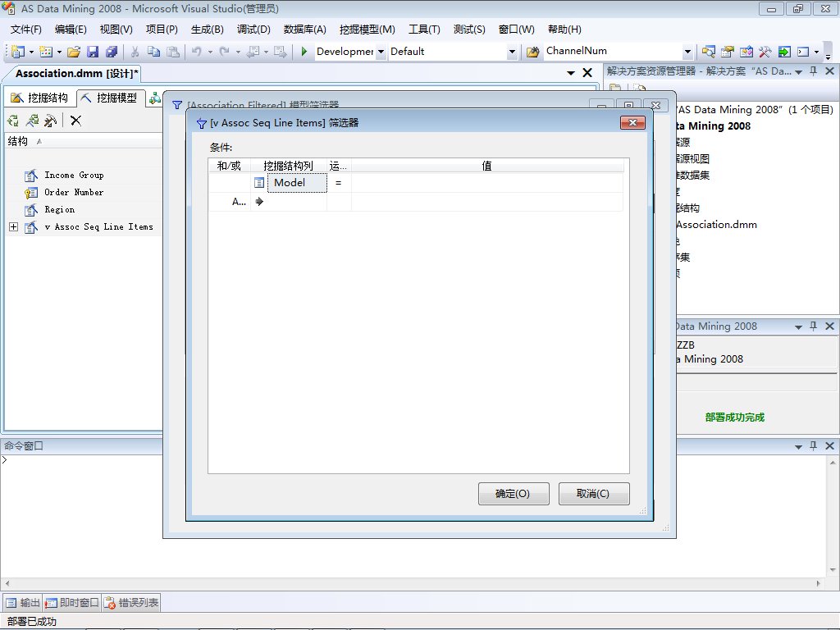The height and width of the screenshot is (630, 840).
Task: Open Solution Explorer via toolbar icon
Action: (x=709, y=52)
